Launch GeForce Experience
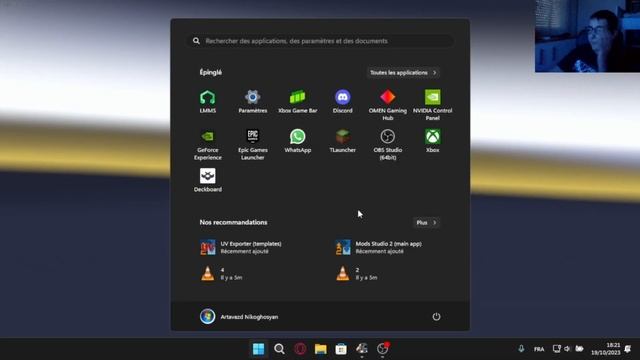This screenshot has width=640, height=360. point(208,144)
